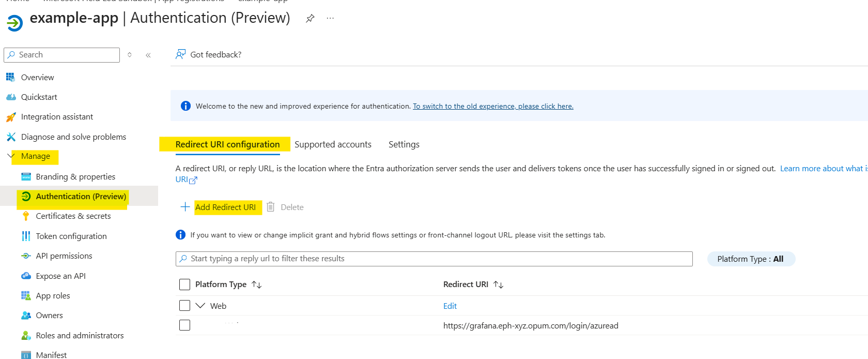This screenshot has height=359, width=868.
Task: Click the Delete button label
Action: pos(292,207)
